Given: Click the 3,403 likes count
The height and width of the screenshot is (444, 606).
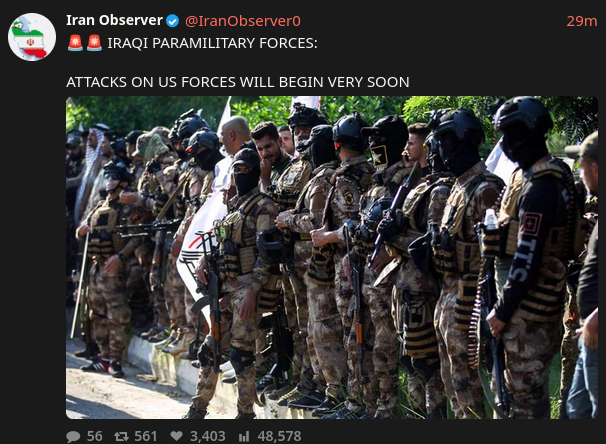Looking at the screenshot, I should [208, 437].
